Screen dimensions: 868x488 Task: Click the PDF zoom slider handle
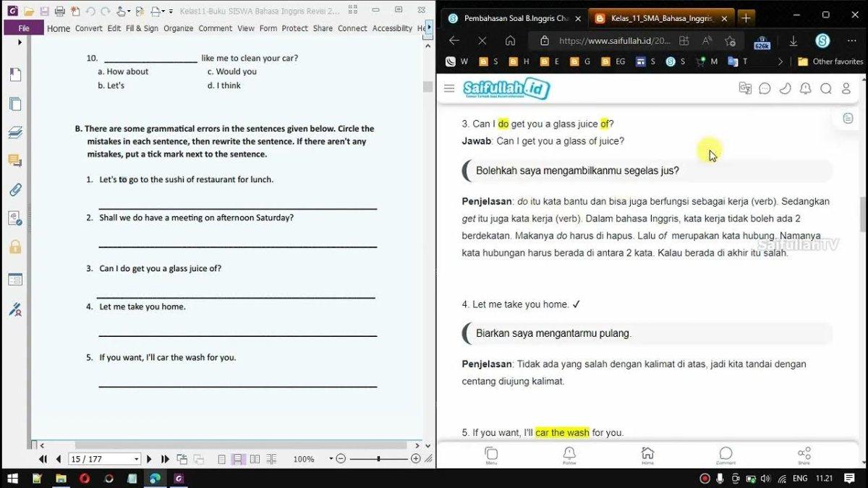[x=378, y=459]
